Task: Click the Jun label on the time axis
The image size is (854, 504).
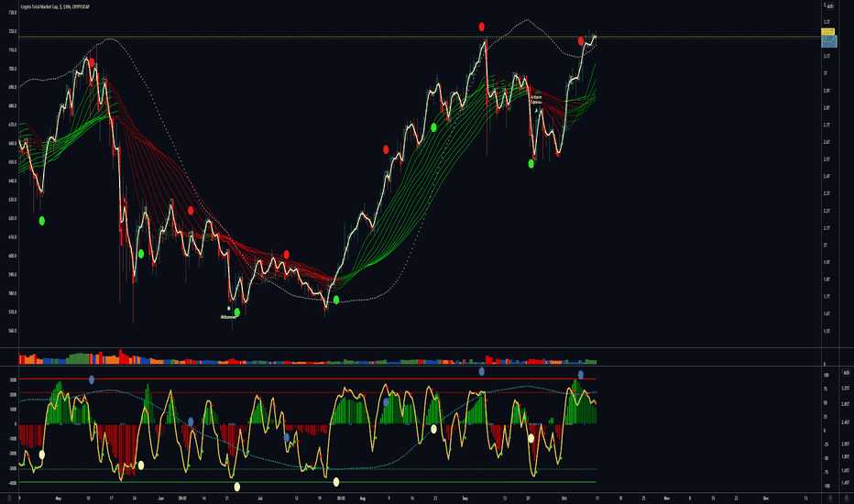Action: click(x=160, y=498)
